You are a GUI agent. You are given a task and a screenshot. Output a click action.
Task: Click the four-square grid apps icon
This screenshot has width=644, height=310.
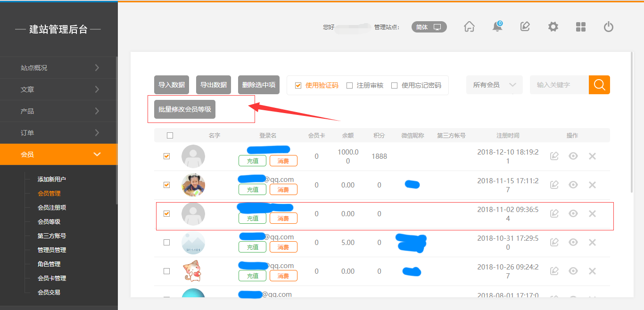[581, 27]
